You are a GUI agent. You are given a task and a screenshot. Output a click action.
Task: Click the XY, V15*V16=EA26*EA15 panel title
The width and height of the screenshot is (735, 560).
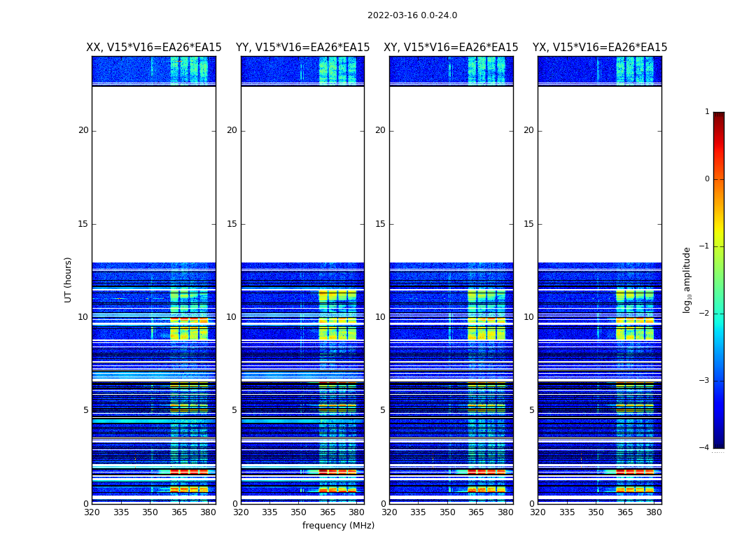pyautogui.click(x=451, y=48)
